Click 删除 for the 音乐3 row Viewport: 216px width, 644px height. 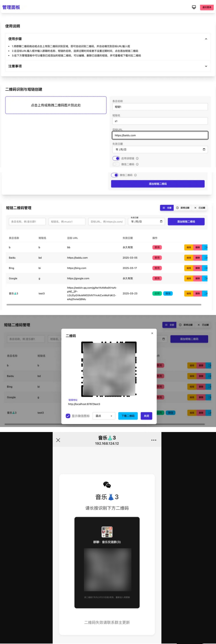[198, 294]
